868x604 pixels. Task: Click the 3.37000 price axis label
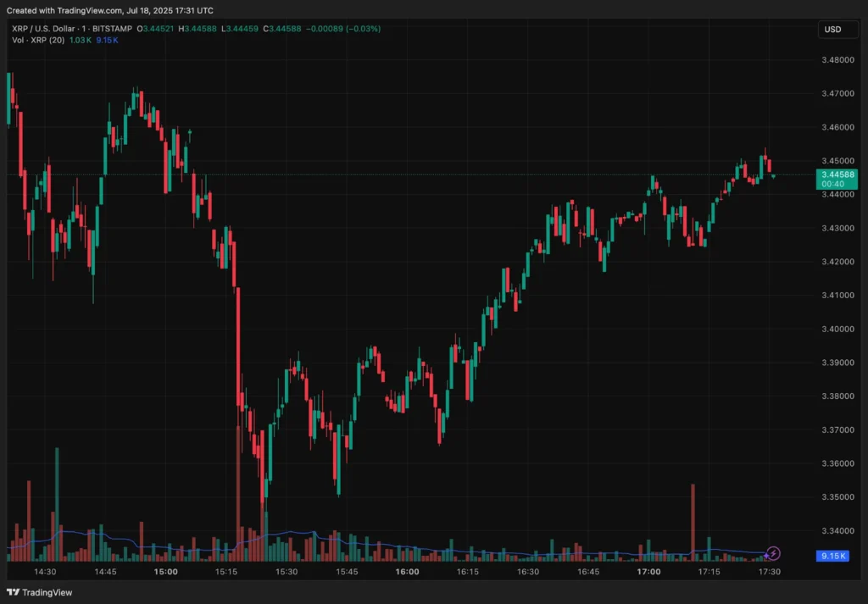[837, 429]
